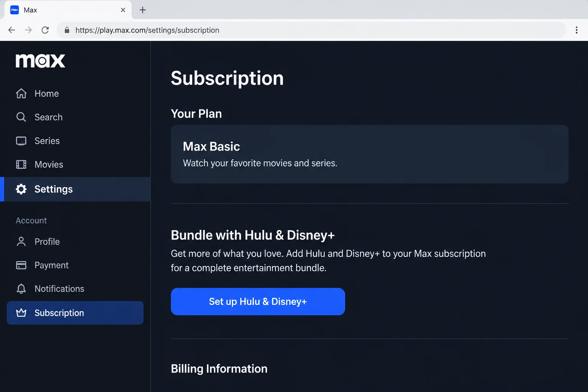Go back using the browser back arrow
Viewport: 588px width, 392px height.
tap(12, 30)
